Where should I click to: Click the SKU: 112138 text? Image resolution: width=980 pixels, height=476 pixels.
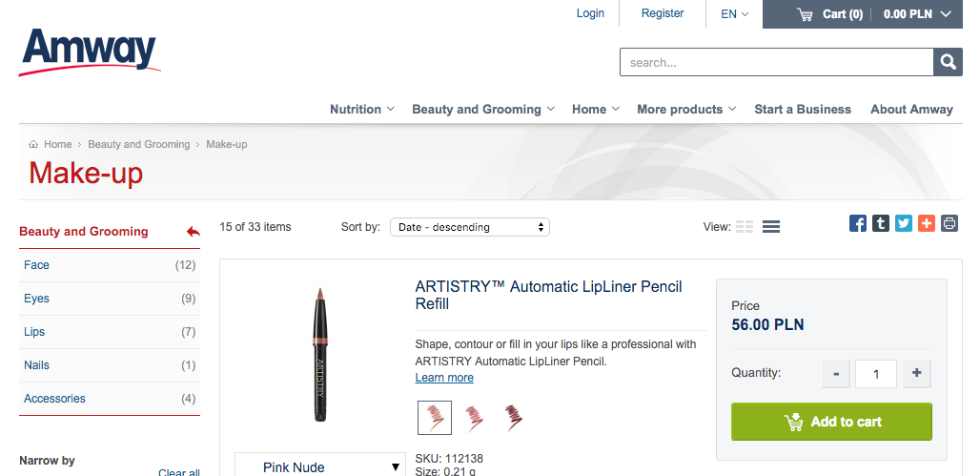click(x=449, y=459)
